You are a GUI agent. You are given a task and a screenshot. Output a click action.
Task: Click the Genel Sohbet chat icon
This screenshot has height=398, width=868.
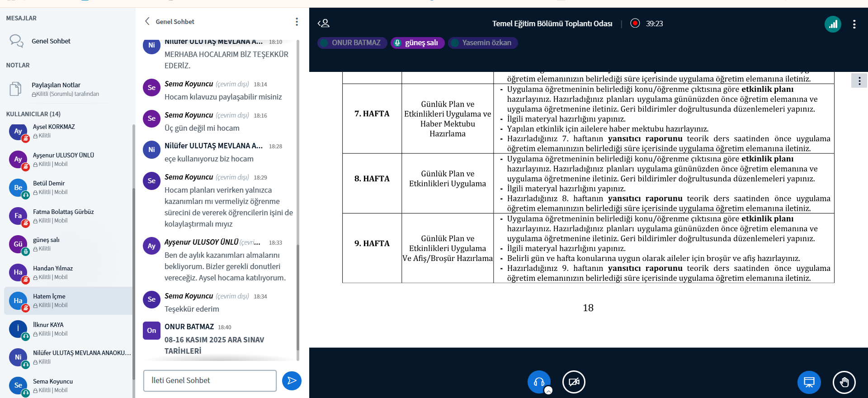coord(16,41)
